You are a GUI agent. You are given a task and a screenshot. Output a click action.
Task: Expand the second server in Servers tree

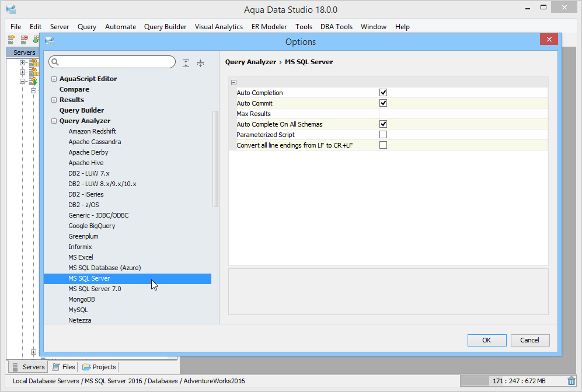point(22,72)
